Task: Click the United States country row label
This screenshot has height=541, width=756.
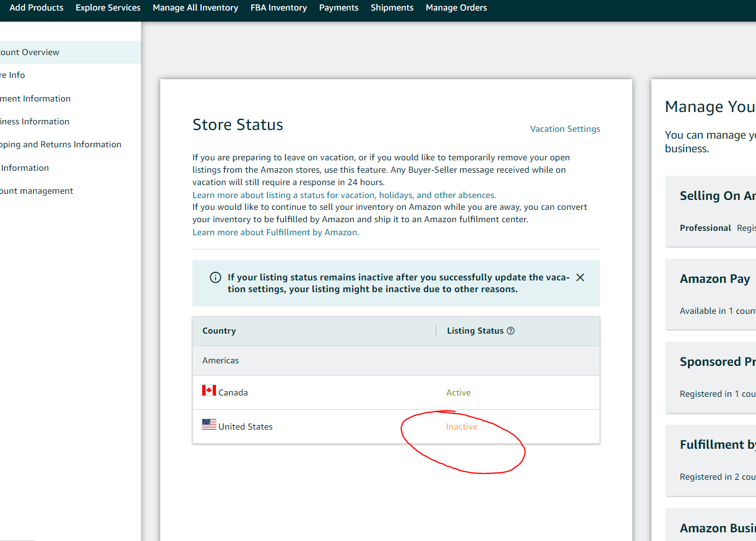Action: [x=246, y=426]
